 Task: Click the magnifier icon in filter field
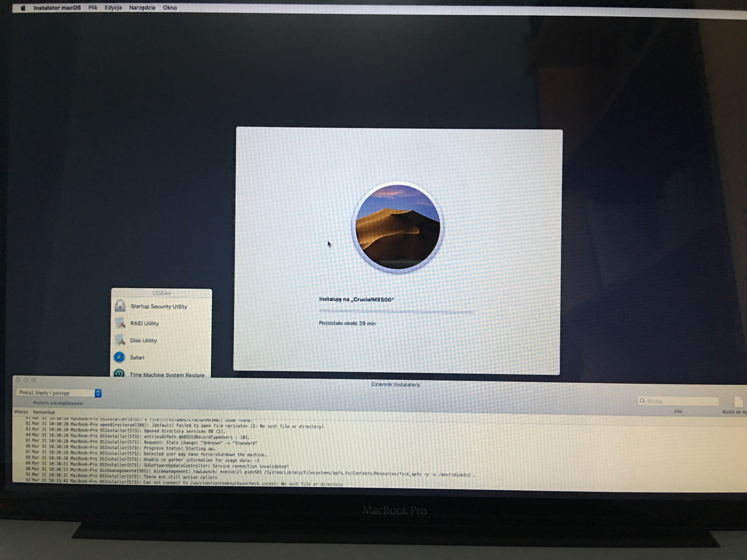[642, 401]
